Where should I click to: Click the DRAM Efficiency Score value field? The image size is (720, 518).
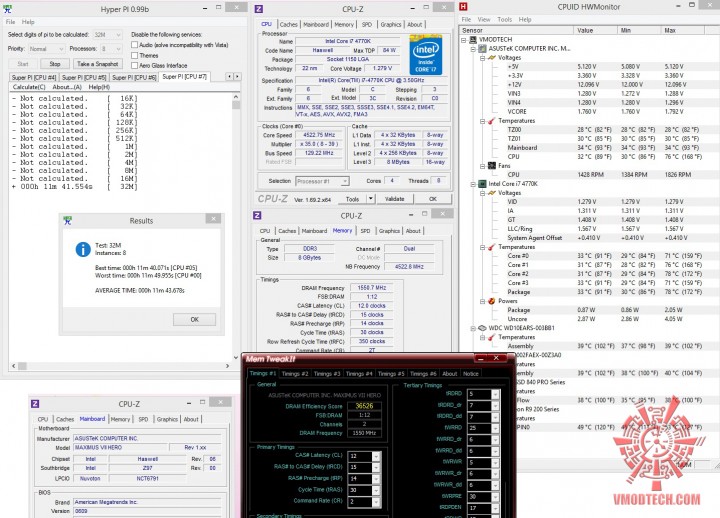pos(364,406)
